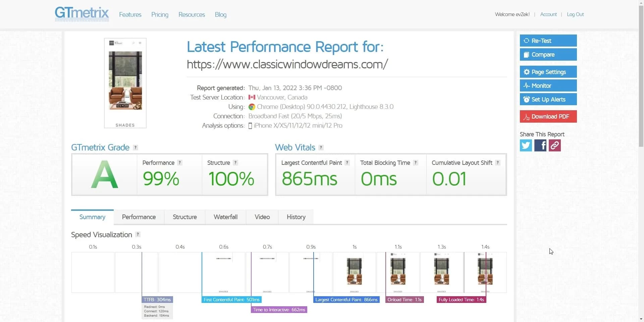Click help icon next to Speed Visualization
Image resolution: width=644 pixels, height=322 pixels.
coord(138,235)
